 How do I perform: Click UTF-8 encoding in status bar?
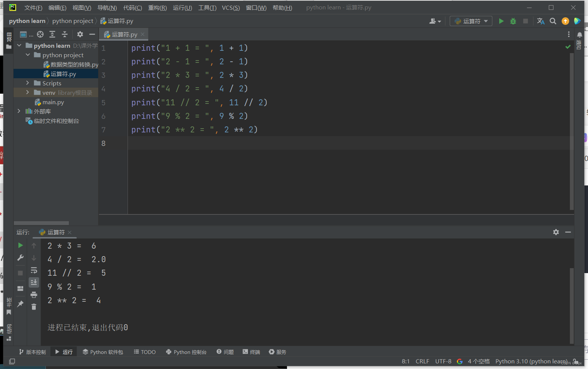pyautogui.click(x=443, y=361)
